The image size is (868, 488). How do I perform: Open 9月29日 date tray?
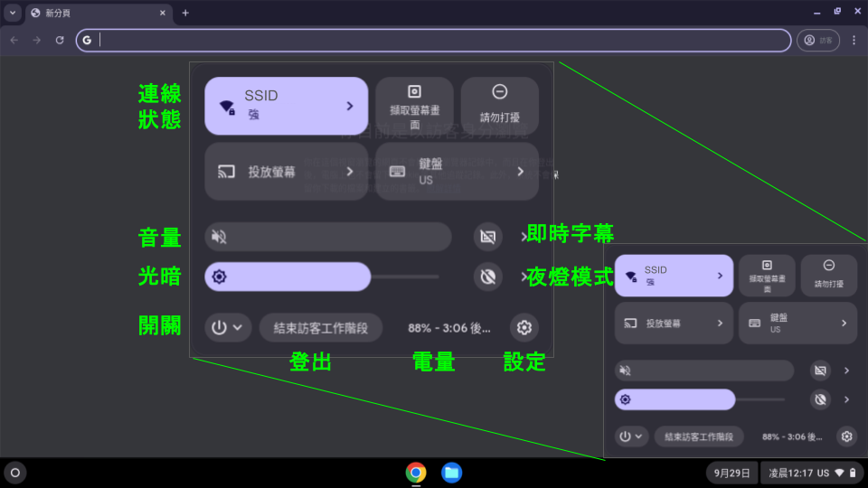point(731,473)
